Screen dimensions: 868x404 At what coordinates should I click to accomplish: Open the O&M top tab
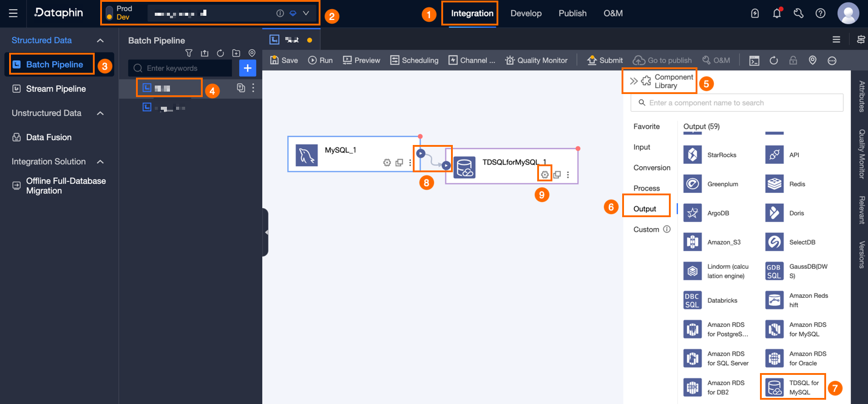coord(613,13)
